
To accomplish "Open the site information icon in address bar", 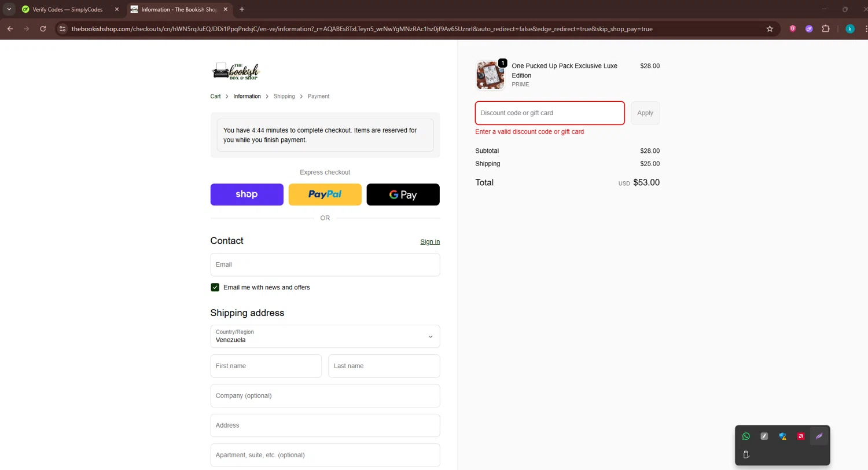I will click(63, 28).
